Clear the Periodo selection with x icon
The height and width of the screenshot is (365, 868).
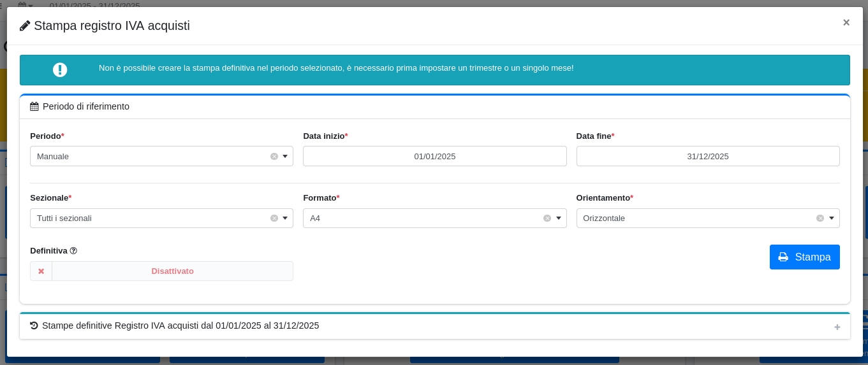(x=274, y=157)
